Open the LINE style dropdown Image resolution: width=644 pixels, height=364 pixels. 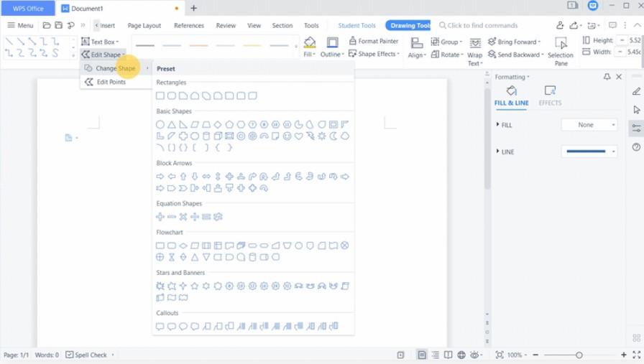click(x=589, y=151)
